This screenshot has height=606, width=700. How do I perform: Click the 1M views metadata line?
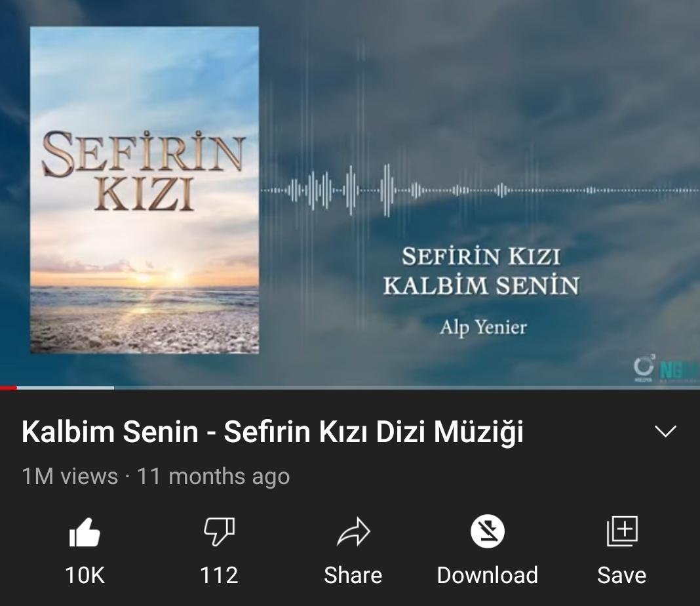[x=156, y=476]
